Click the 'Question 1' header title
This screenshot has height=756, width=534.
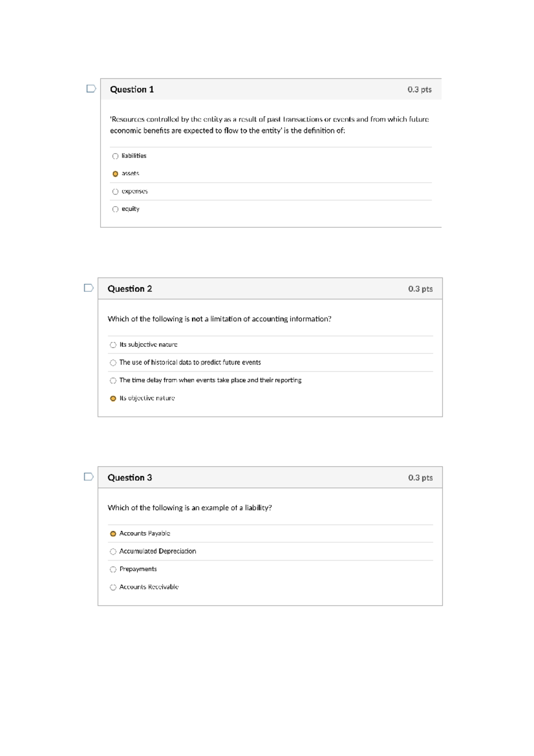pyautogui.click(x=132, y=89)
